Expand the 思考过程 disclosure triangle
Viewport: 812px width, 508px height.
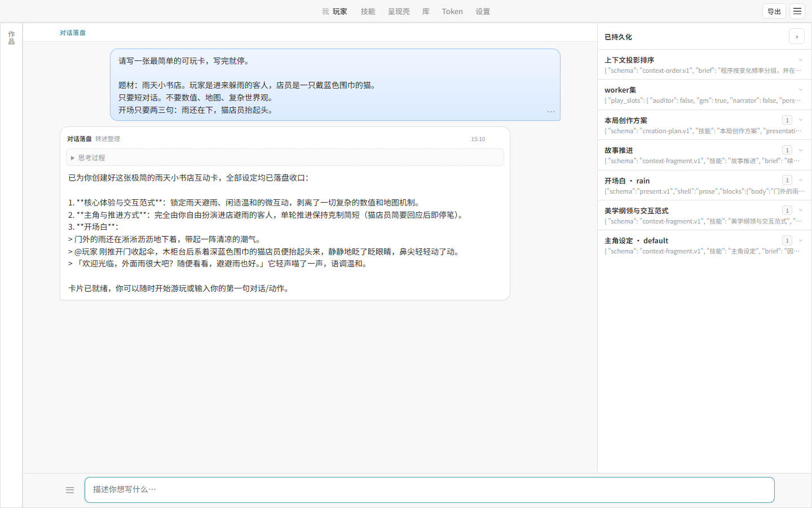click(x=73, y=158)
